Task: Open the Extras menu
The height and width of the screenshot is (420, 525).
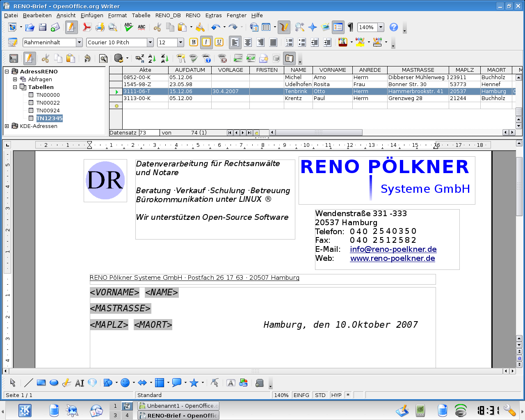Action: [213, 15]
